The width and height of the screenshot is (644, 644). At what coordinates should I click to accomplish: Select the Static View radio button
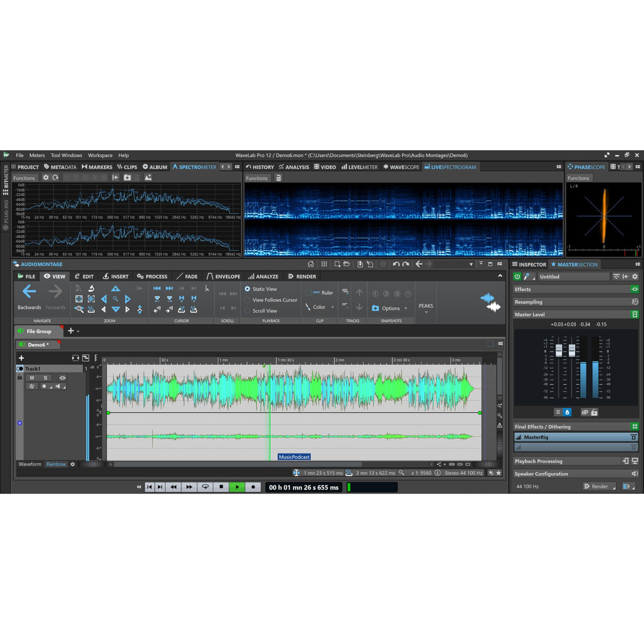[x=247, y=289]
